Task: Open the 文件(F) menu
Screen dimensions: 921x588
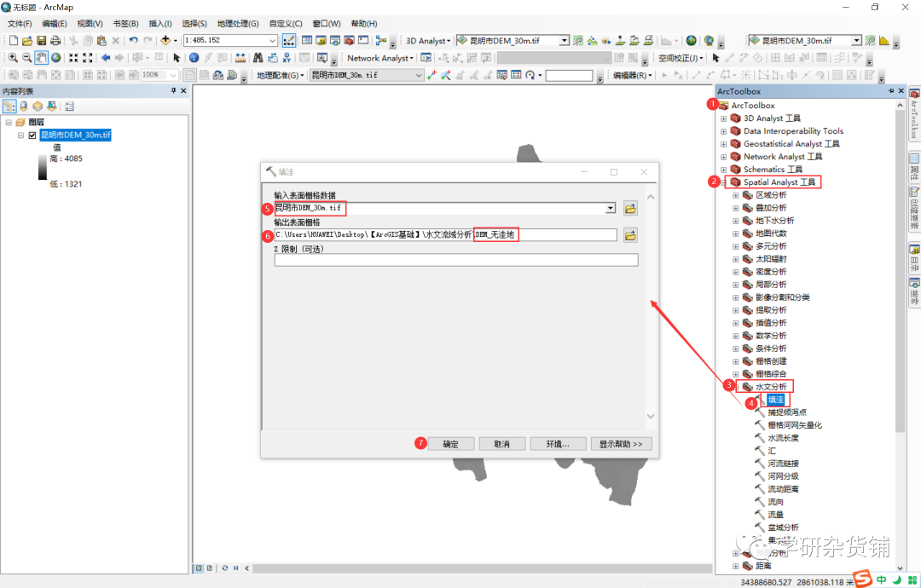Action: pos(20,24)
